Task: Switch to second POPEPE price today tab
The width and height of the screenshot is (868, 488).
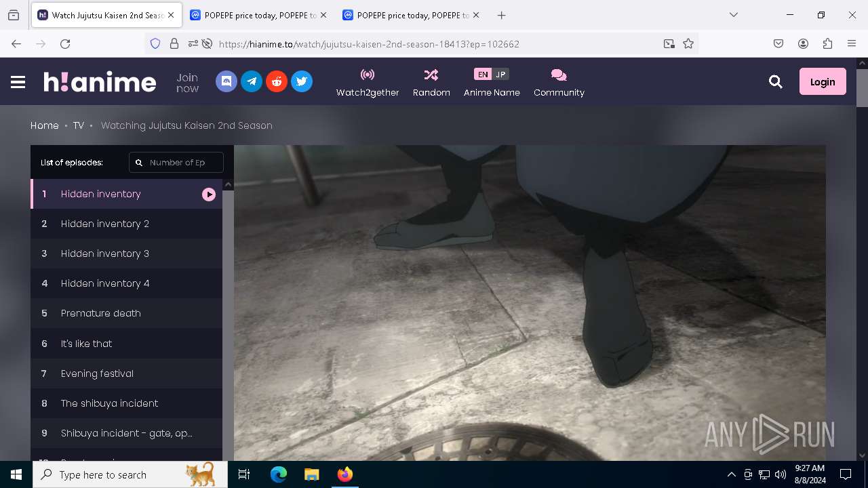Action: tap(411, 15)
